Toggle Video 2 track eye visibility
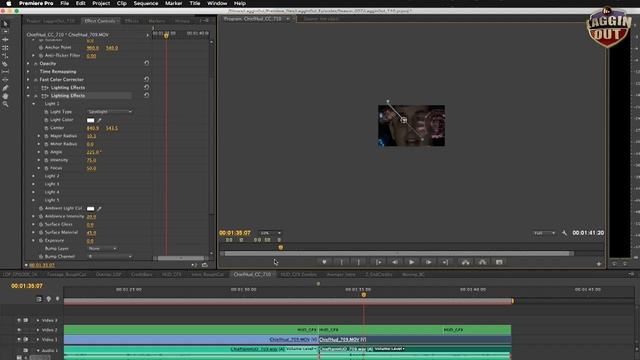The width and height of the screenshot is (640, 360). pos(19,330)
